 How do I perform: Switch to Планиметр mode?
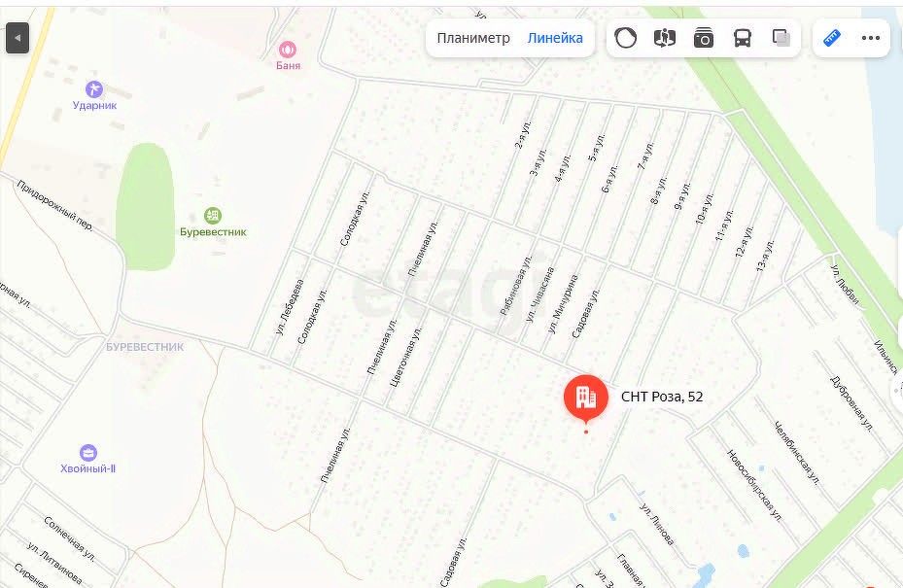(473, 38)
